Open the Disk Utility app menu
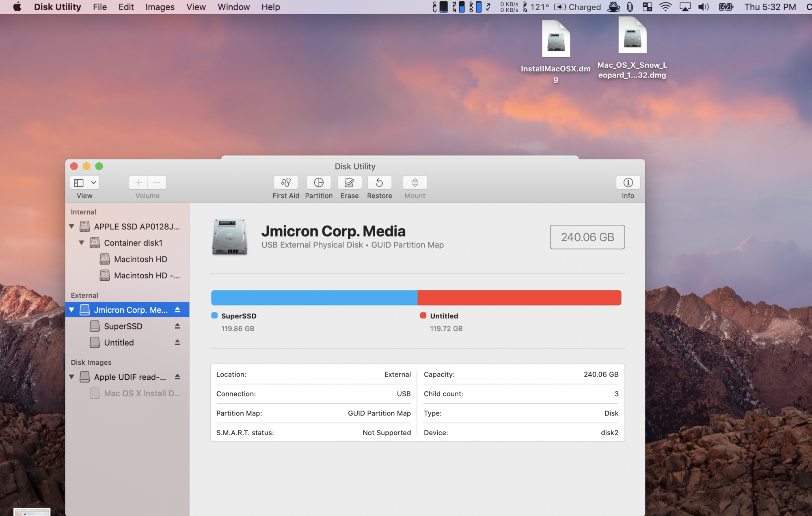812x516 pixels. 57,7
